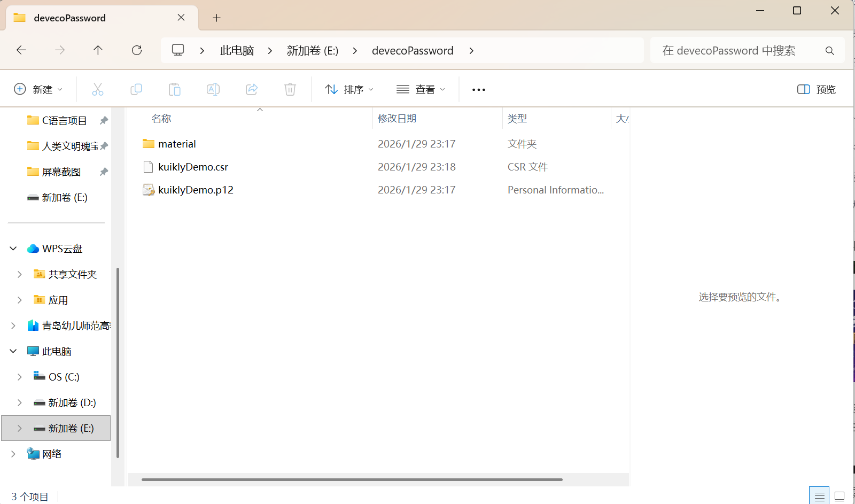Open the See more ellipsis menu
855x504 pixels.
click(479, 90)
